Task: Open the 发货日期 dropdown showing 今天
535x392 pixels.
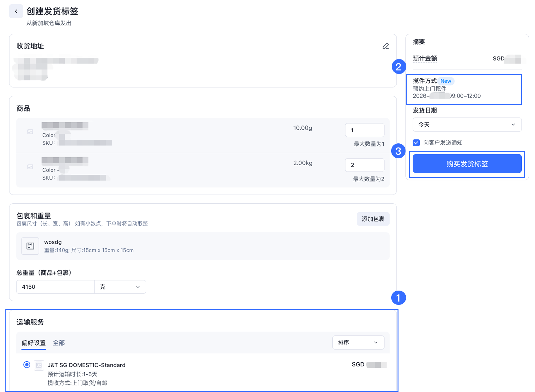Action: (467, 125)
